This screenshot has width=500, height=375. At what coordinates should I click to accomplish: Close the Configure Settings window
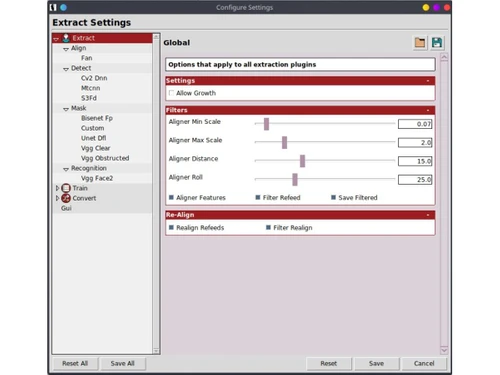tap(447, 7)
